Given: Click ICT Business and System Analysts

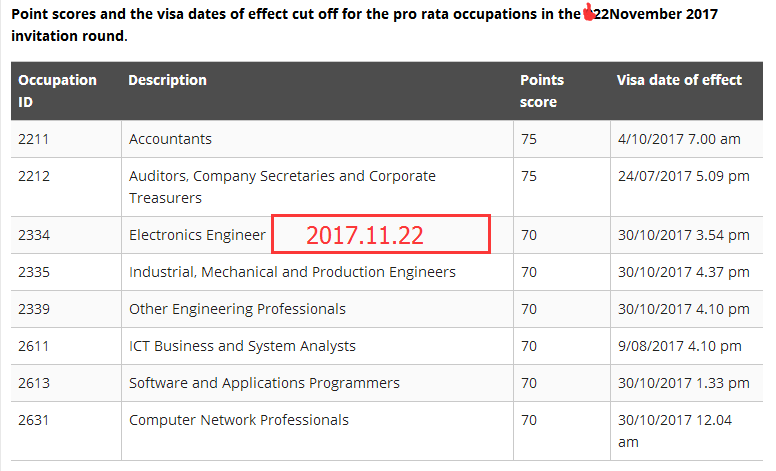Looking at the screenshot, I should pos(242,346).
